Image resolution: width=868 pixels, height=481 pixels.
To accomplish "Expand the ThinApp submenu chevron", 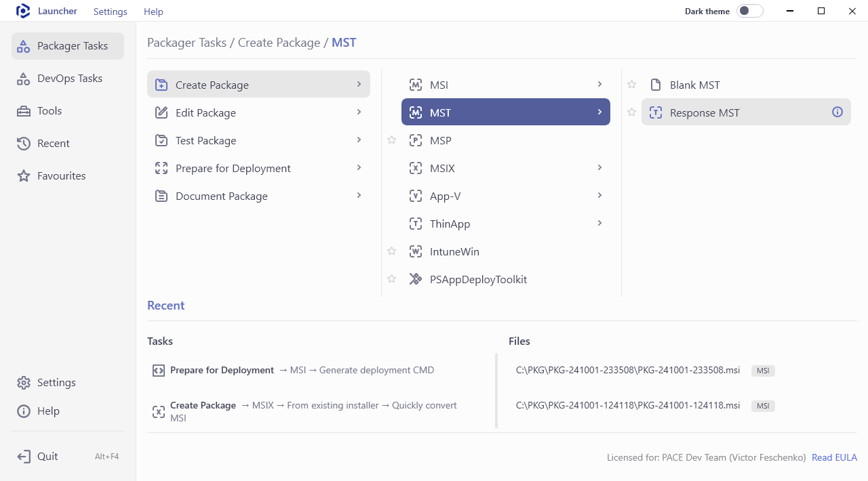I will pyautogui.click(x=599, y=223).
